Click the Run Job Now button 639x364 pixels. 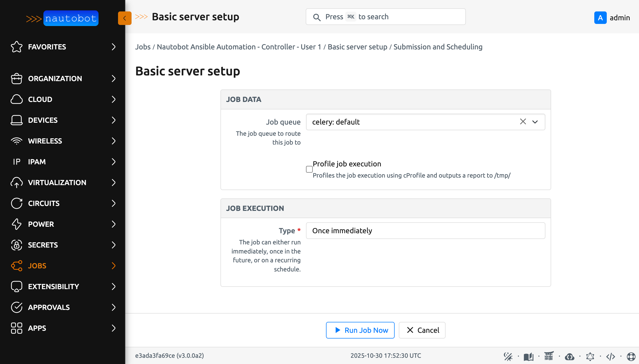360,330
